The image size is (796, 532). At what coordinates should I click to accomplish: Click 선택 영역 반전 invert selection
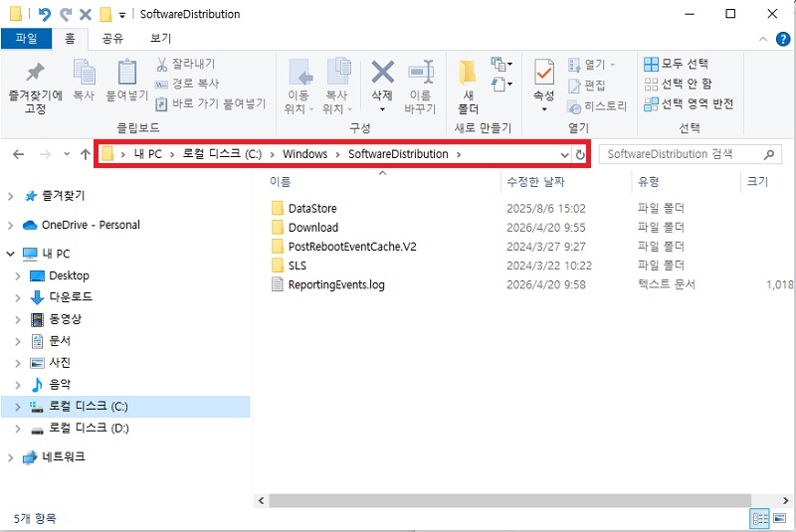click(689, 104)
